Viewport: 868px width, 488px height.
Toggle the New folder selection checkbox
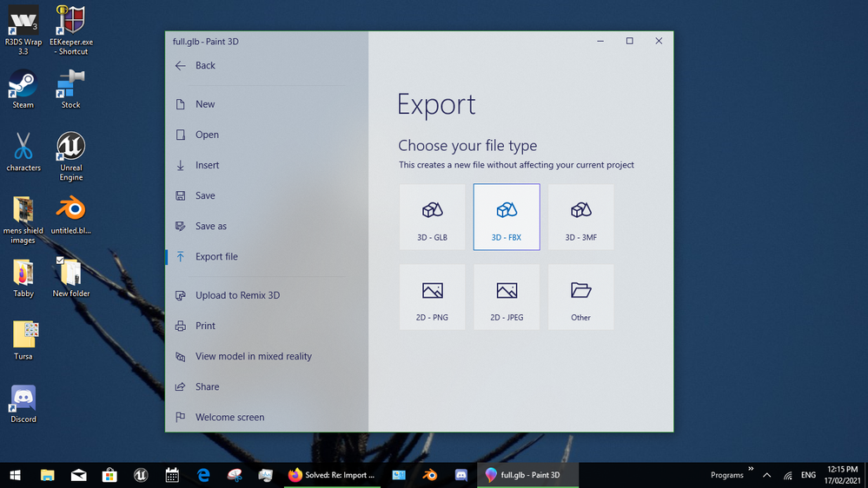[x=60, y=260]
